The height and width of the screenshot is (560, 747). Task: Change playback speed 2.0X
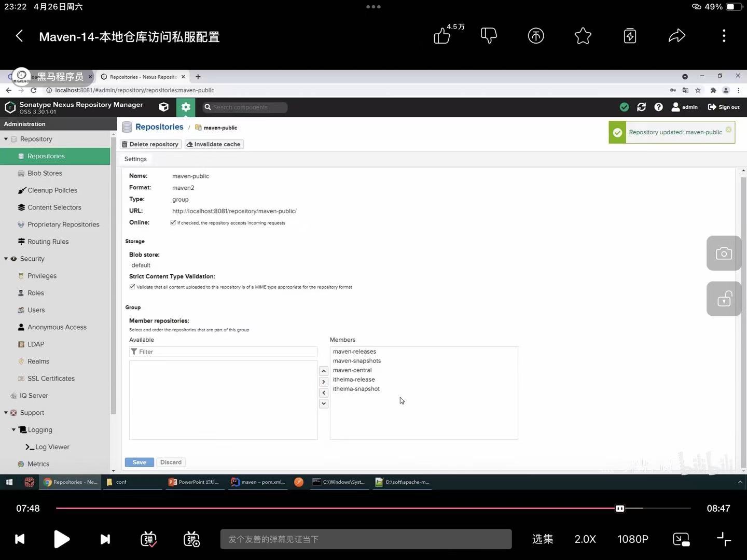[585, 539]
